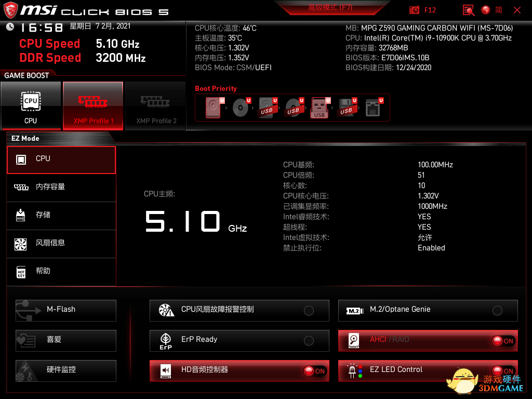Toggle the Game Boost CPU button
Image resolution: width=532 pixels, height=399 pixels.
pyautogui.click(x=31, y=105)
